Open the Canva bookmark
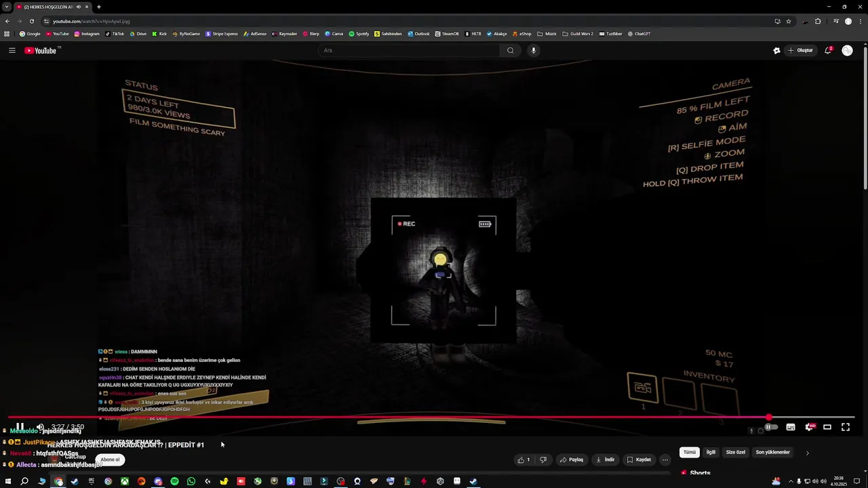 tap(334, 34)
